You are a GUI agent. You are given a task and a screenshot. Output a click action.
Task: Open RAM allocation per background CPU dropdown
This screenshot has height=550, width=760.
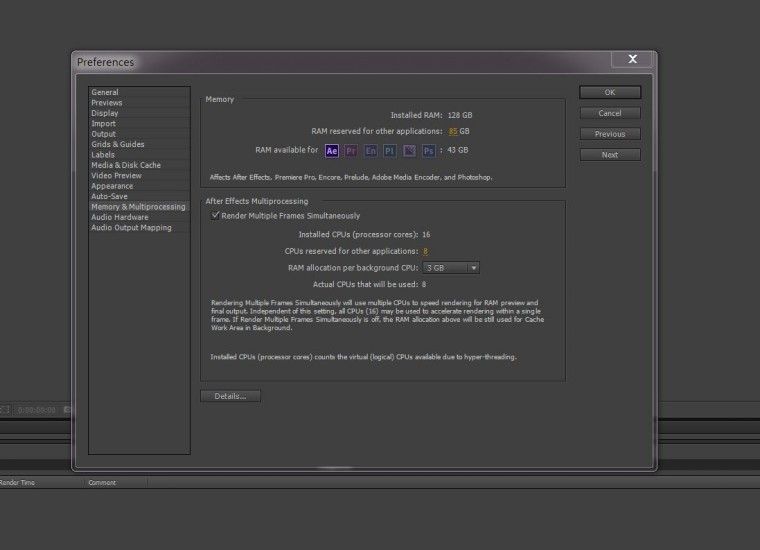[451, 268]
